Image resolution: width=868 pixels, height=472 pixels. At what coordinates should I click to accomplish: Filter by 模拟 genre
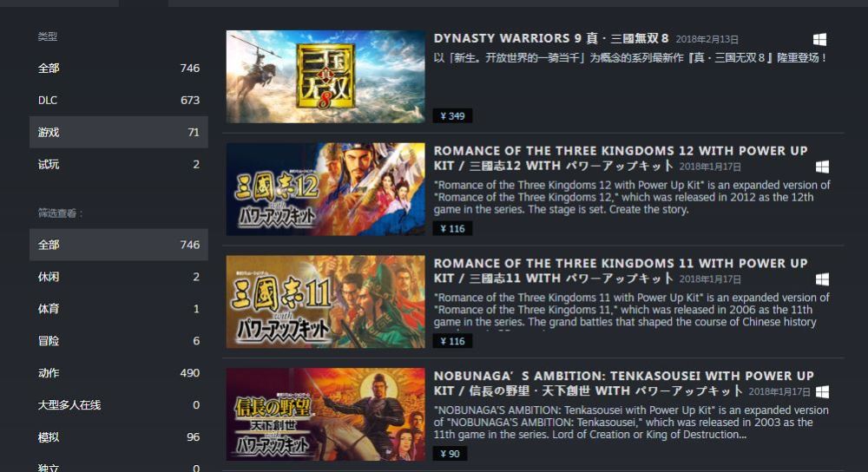point(118,437)
